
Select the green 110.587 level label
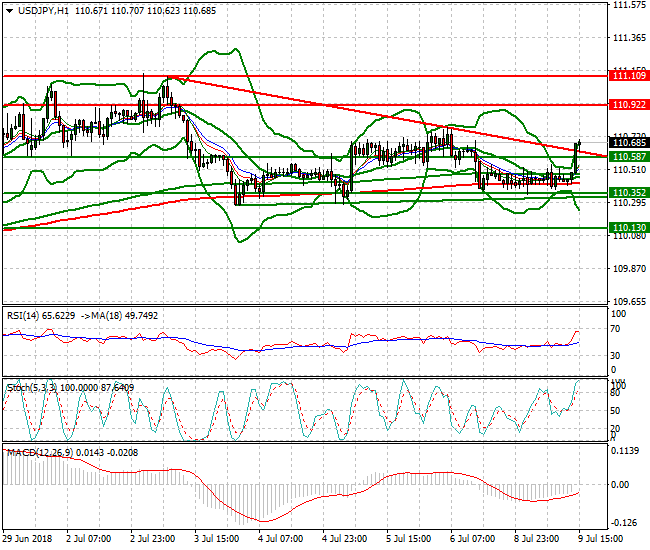(629, 157)
